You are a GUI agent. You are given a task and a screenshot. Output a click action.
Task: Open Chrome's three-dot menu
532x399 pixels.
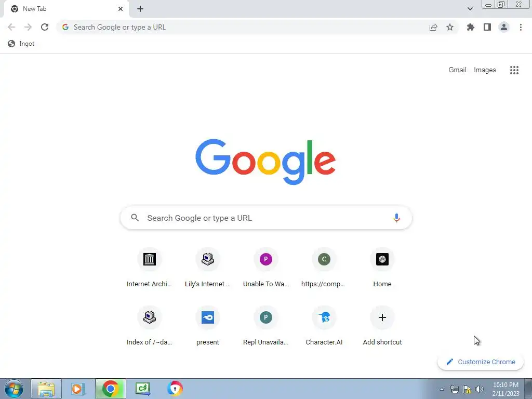521,27
